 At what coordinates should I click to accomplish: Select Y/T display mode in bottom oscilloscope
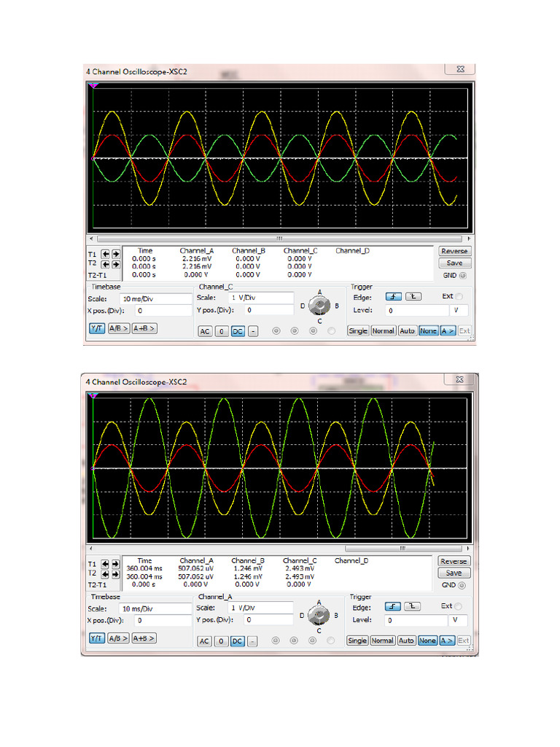(96, 638)
